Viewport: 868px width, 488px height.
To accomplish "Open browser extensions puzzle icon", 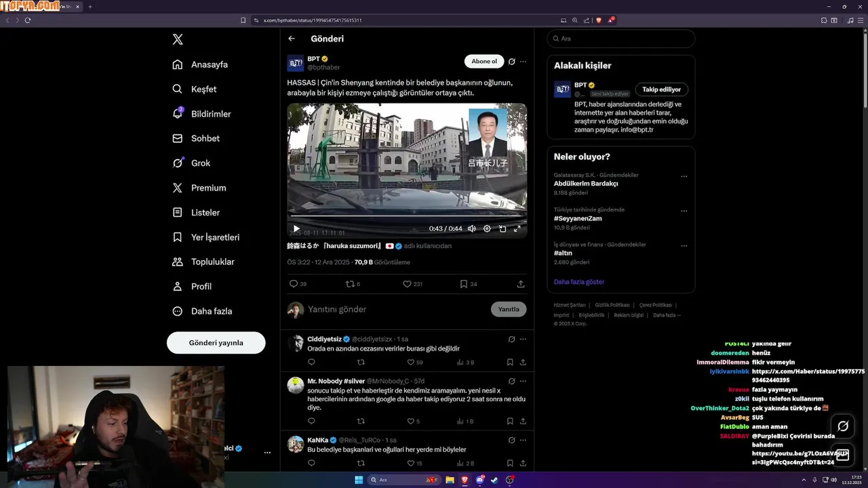I will point(824,20).
